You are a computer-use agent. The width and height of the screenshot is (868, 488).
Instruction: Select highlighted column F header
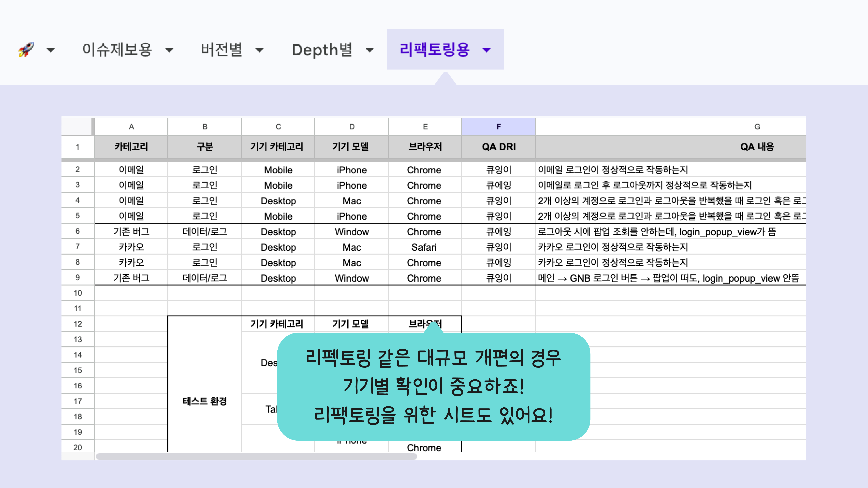pos(498,127)
